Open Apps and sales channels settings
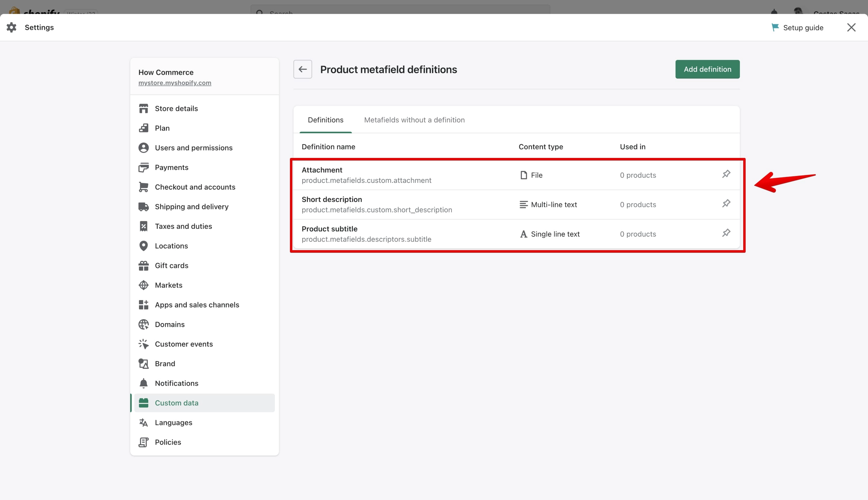This screenshot has width=868, height=500. click(204, 305)
